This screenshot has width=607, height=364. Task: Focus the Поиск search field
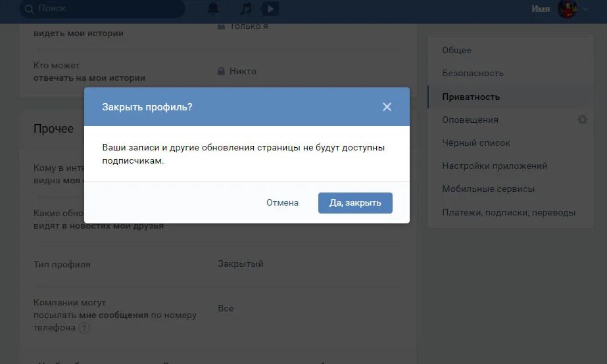click(x=102, y=9)
